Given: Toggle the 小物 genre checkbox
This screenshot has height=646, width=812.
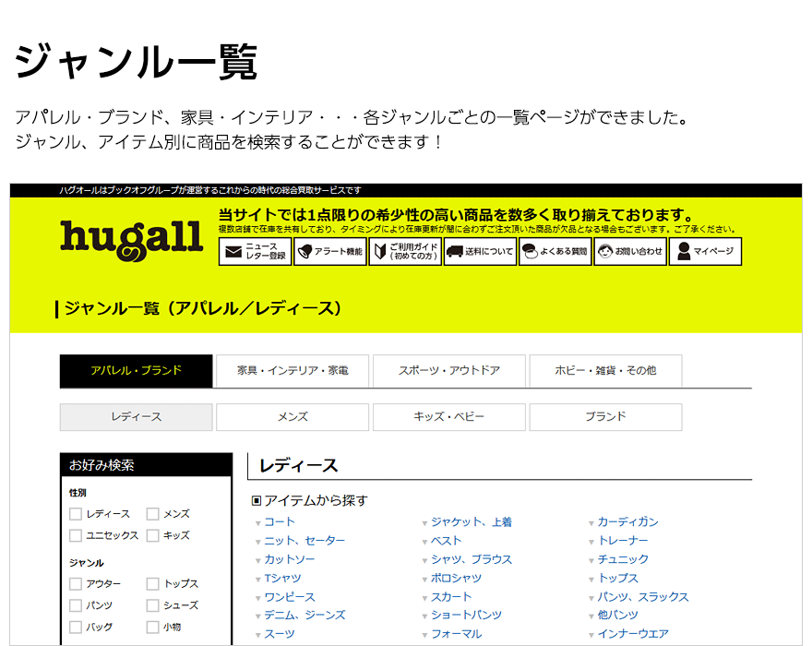Looking at the screenshot, I should (152, 627).
